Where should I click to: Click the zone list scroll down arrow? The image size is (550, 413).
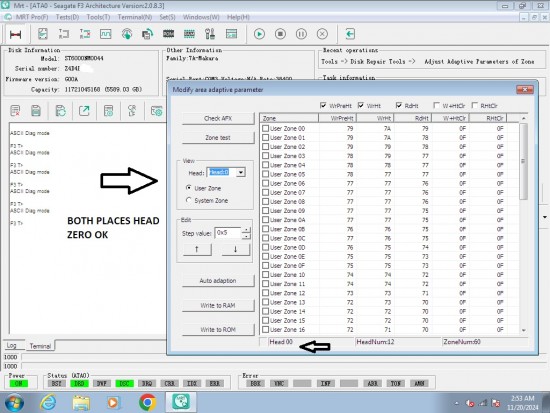(x=523, y=330)
